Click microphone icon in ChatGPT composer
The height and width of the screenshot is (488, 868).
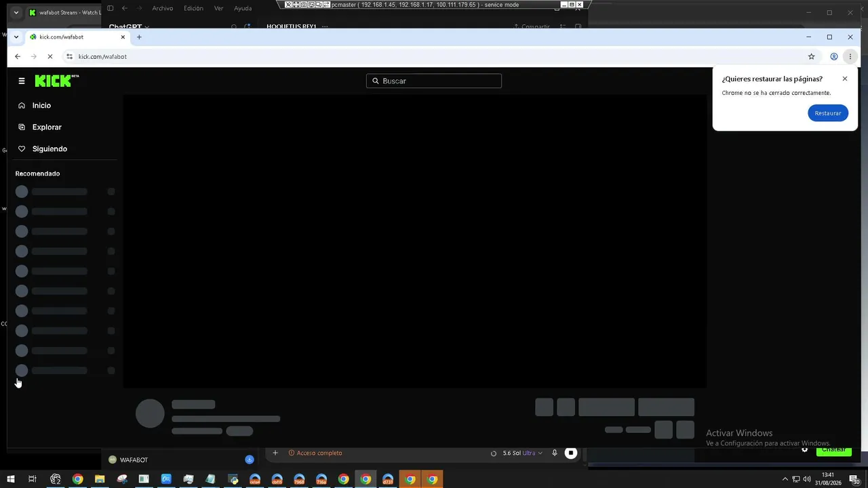555,453
